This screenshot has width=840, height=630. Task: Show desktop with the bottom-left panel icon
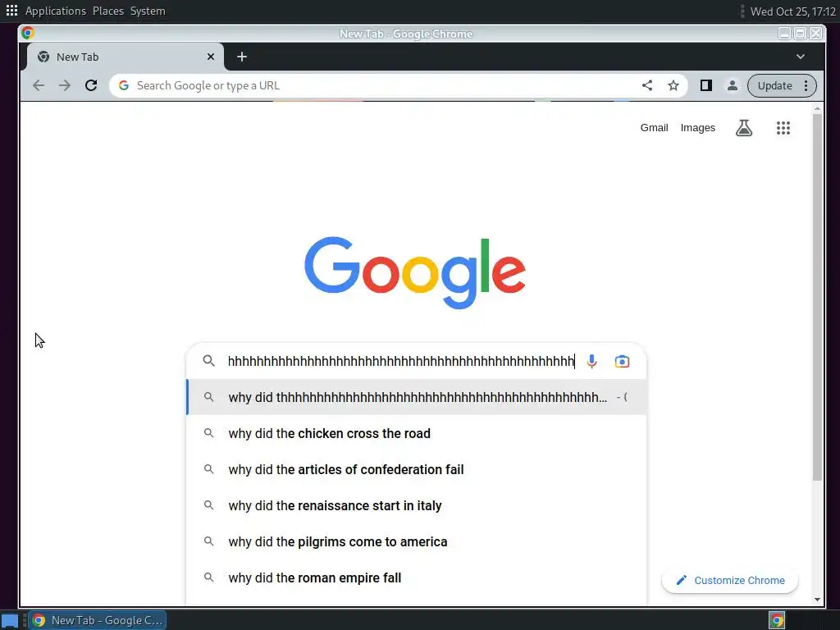pyautogui.click(x=10, y=620)
